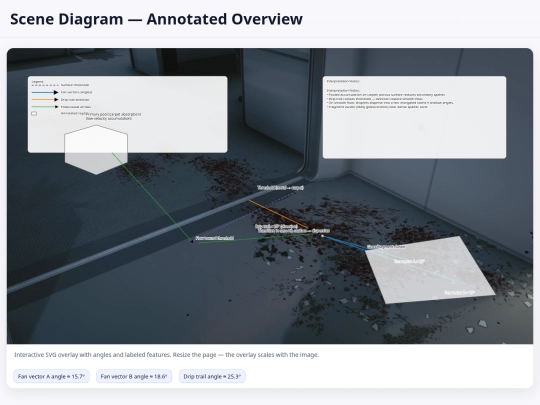Image resolution: width=540 pixels, height=405 pixels.
Task: Click the orange drip trail legend arrow
Action: coord(45,100)
